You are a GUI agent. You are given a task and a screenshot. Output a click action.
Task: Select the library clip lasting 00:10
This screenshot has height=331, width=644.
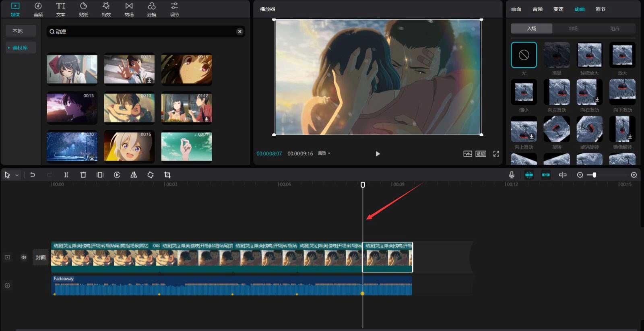pyautogui.click(x=129, y=108)
